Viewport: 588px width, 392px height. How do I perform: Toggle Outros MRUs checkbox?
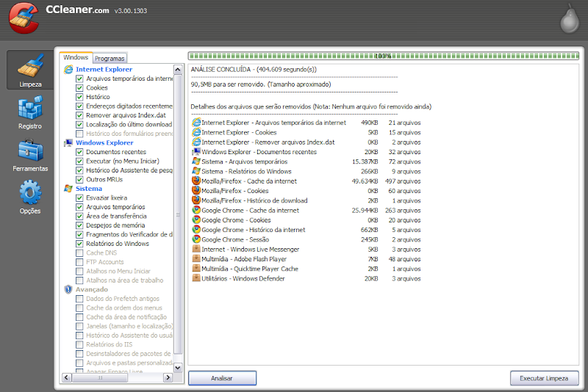79,179
